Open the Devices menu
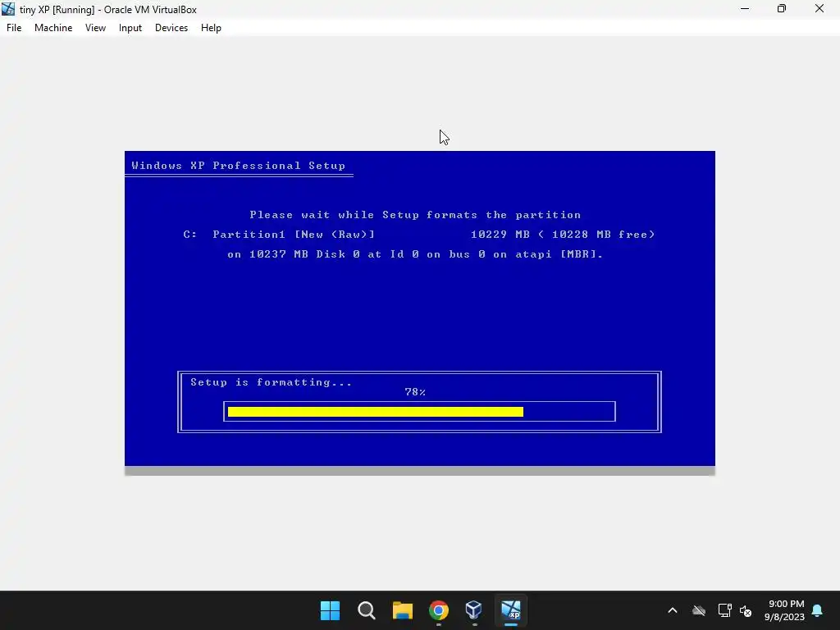840x630 pixels. (x=171, y=28)
